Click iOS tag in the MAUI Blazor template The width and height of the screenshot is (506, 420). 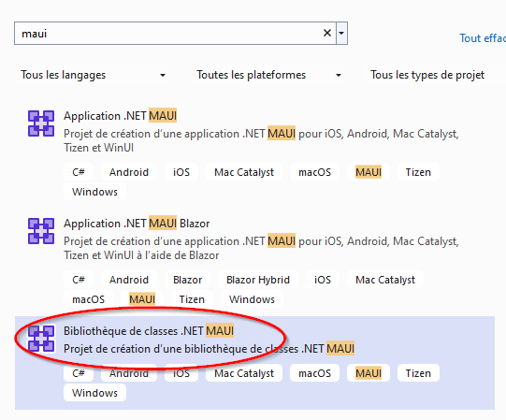point(323,280)
